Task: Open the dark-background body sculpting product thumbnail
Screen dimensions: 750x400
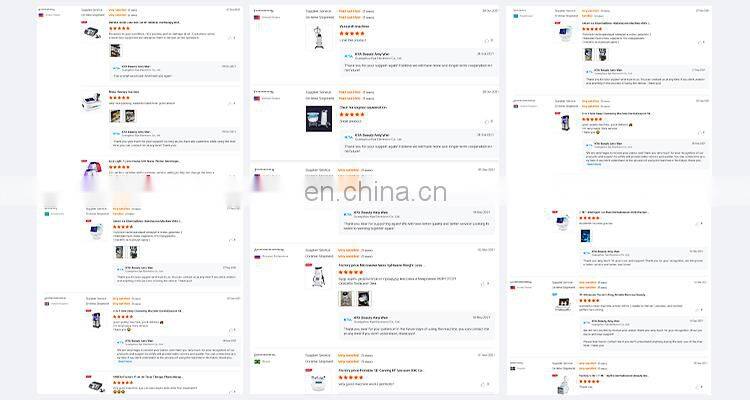Action: tap(319, 119)
